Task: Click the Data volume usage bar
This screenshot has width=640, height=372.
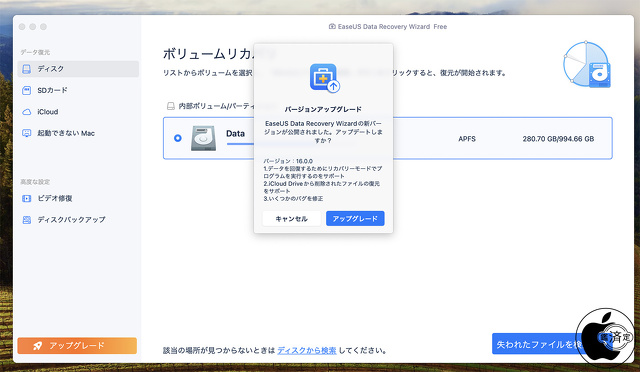Action: 241,144
